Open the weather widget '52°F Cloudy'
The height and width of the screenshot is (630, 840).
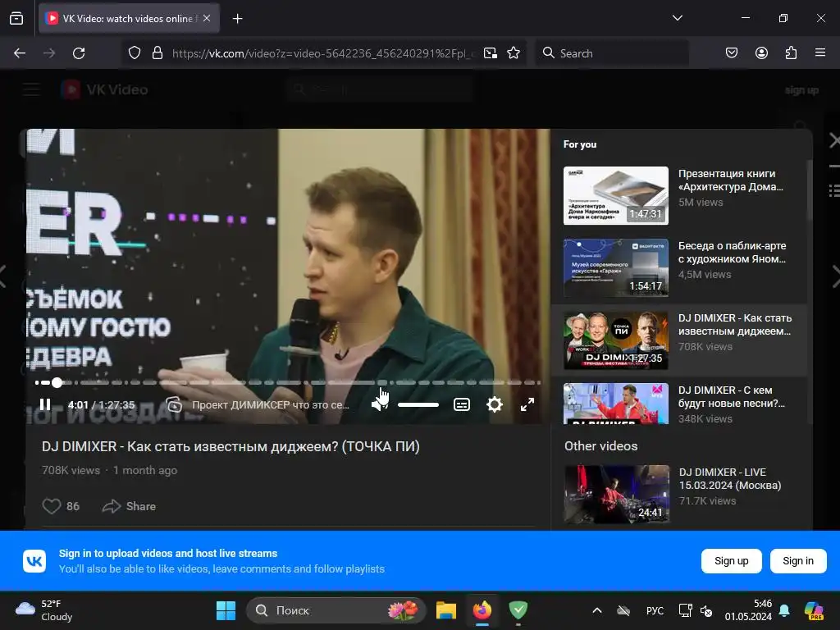point(44,610)
